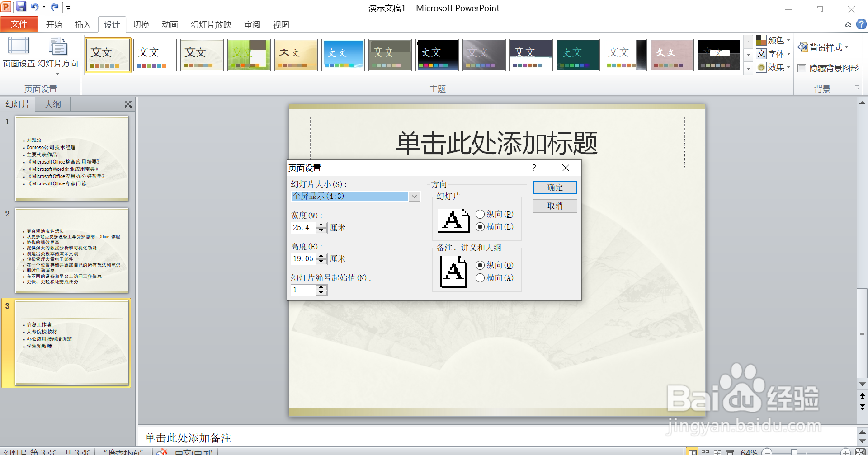This screenshot has height=455, width=868.
Task: Click Previous Slide double-arrow button
Action: [x=862, y=396]
